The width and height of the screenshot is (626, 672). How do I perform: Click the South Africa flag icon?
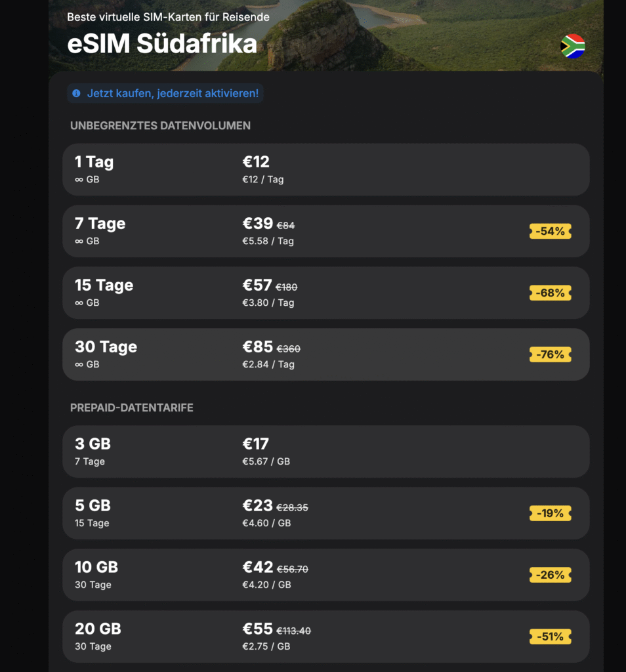click(x=572, y=45)
